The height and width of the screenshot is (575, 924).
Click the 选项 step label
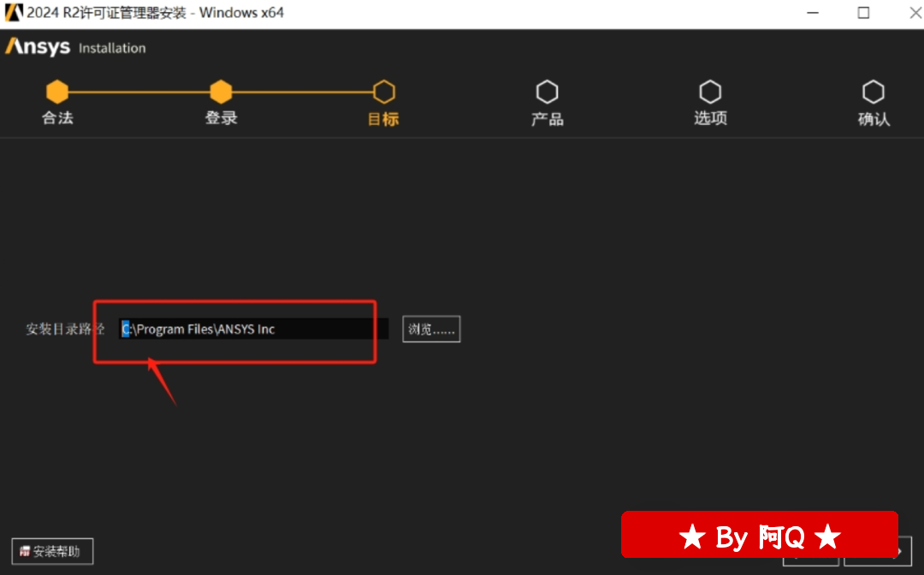tap(710, 118)
